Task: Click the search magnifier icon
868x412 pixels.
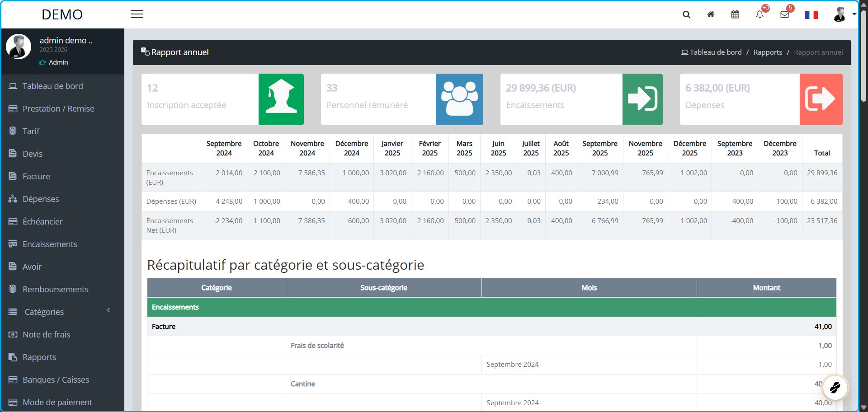Action: click(686, 14)
